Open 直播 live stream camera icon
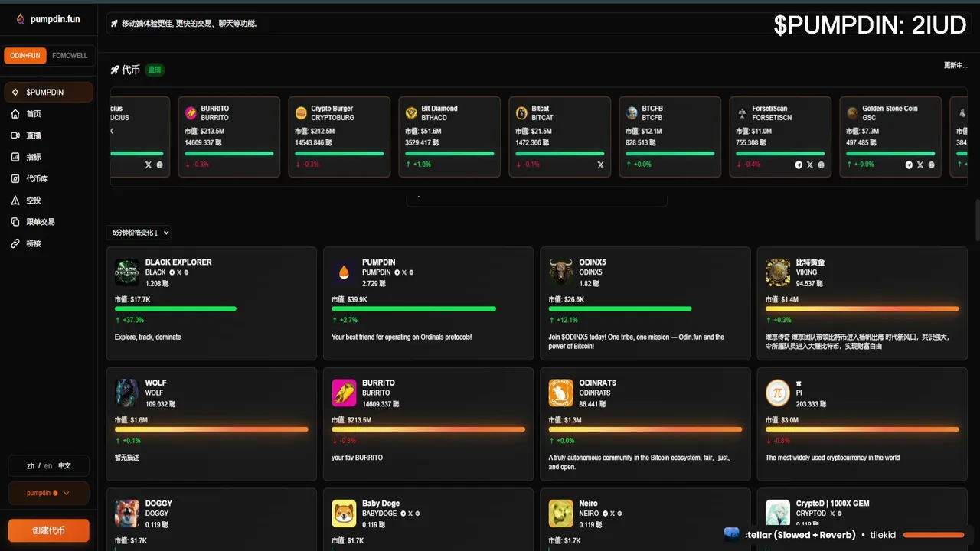The width and height of the screenshot is (980, 551). (x=15, y=135)
